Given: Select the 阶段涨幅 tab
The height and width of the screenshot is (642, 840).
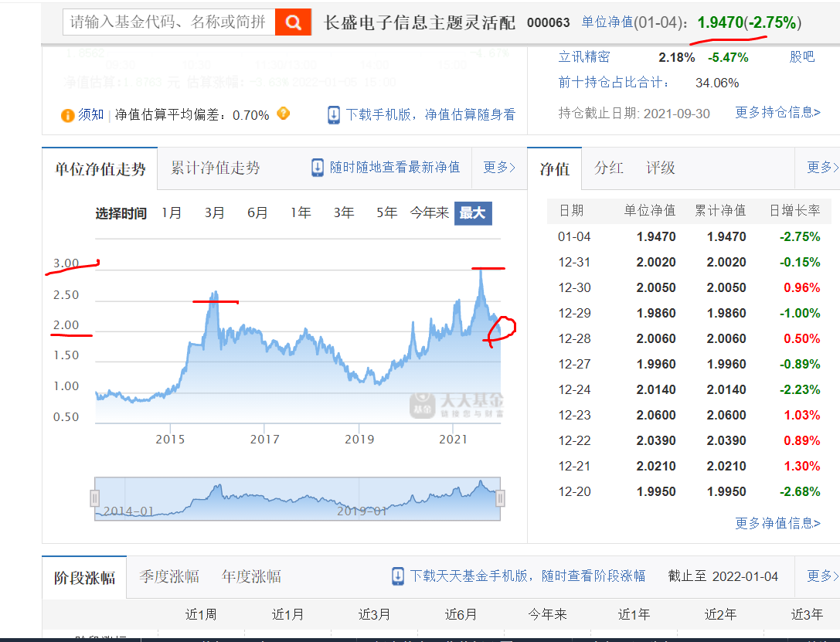Looking at the screenshot, I should pyautogui.click(x=85, y=578).
